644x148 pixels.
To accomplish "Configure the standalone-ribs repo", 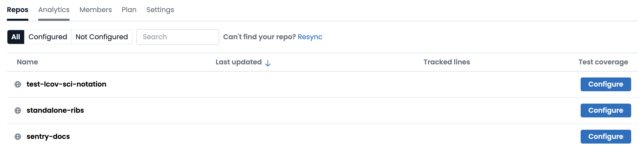I will click(x=606, y=111).
